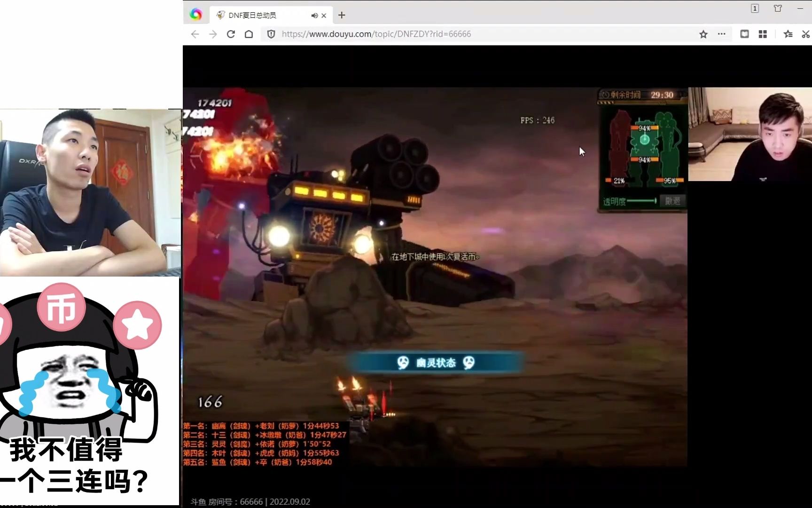Click the 撤退 retreat button

point(672,201)
